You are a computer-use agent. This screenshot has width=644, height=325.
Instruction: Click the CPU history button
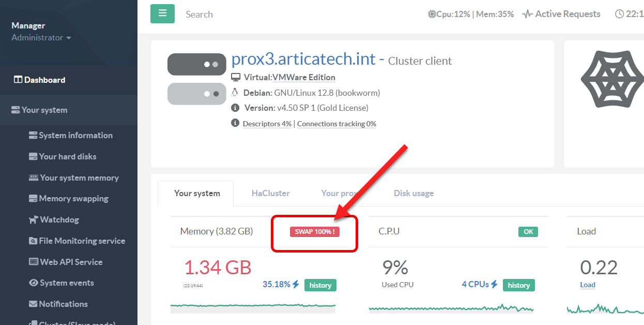pyautogui.click(x=518, y=285)
